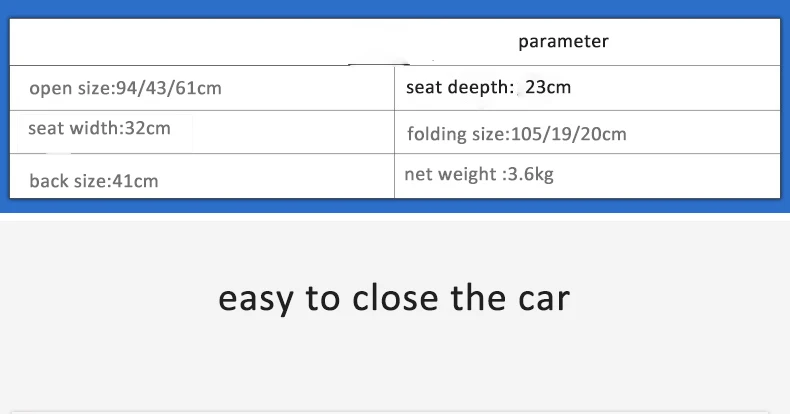The height and width of the screenshot is (414, 790).
Task: Click the empty header cell left of "parameter"
Action: (x=202, y=42)
